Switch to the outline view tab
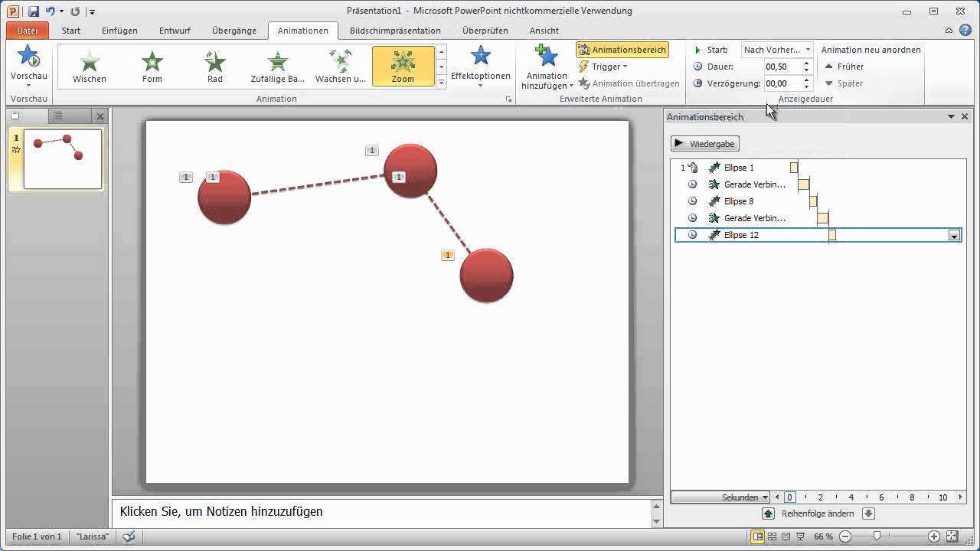The image size is (980, 551). pyautogui.click(x=57, y=116)
